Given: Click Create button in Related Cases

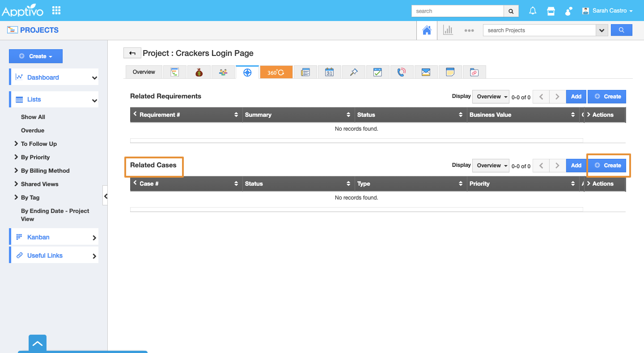Looking at the screenshot, I should [608, 166].
